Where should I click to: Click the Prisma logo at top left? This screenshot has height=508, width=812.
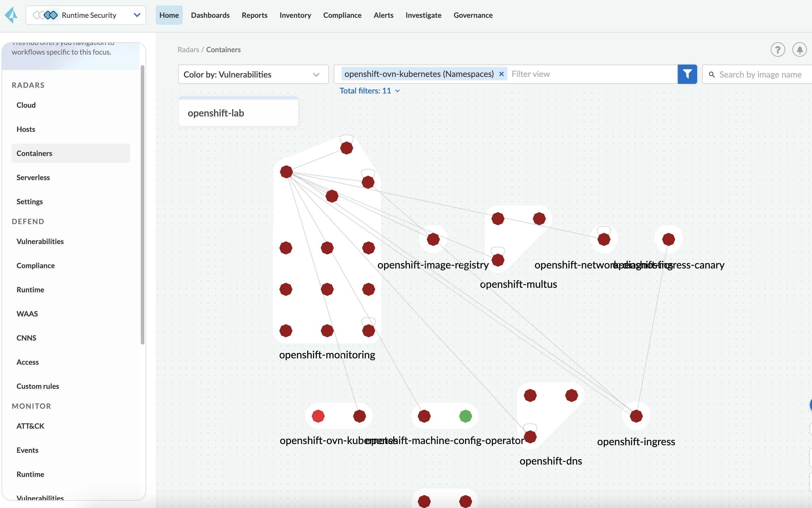click(x=11, y=15)
